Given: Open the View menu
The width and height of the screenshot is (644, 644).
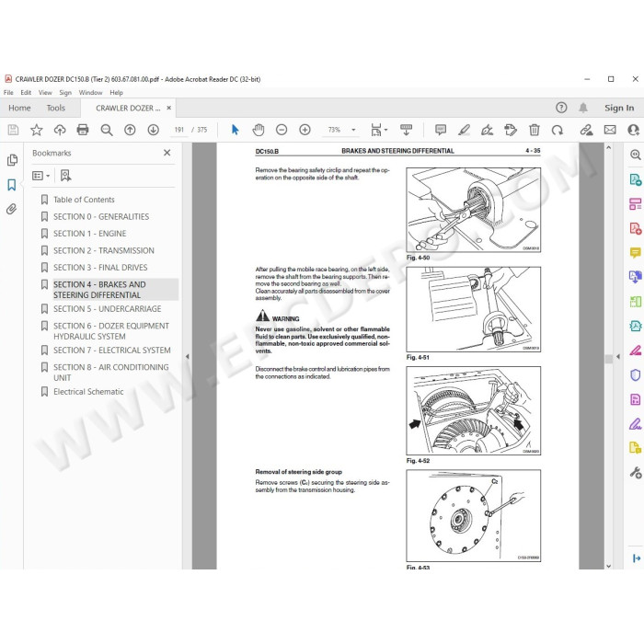Looking at the screenshot, I should coord(45,92).
